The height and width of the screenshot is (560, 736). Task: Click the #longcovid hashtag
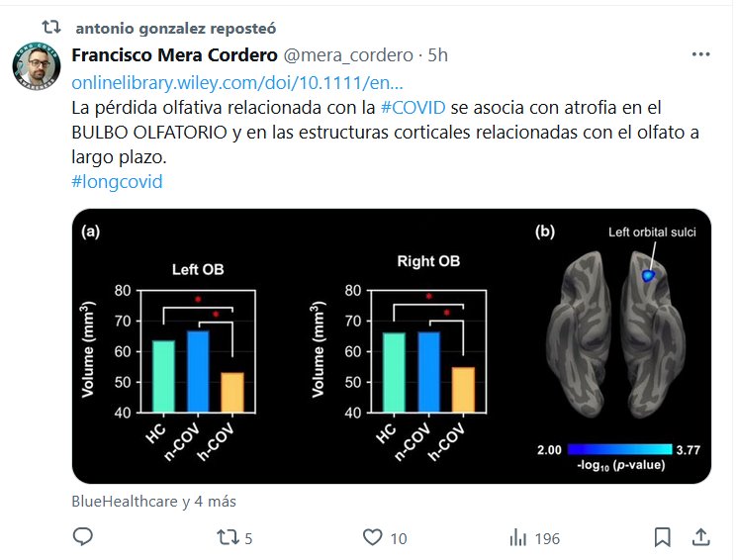tap(117, 181)
